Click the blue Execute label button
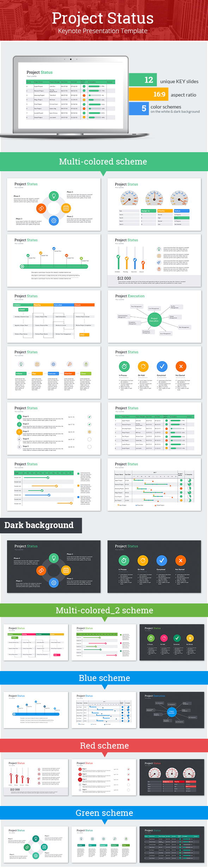The image size is (208, 868). pyautogui.click(x=53, y=373)
